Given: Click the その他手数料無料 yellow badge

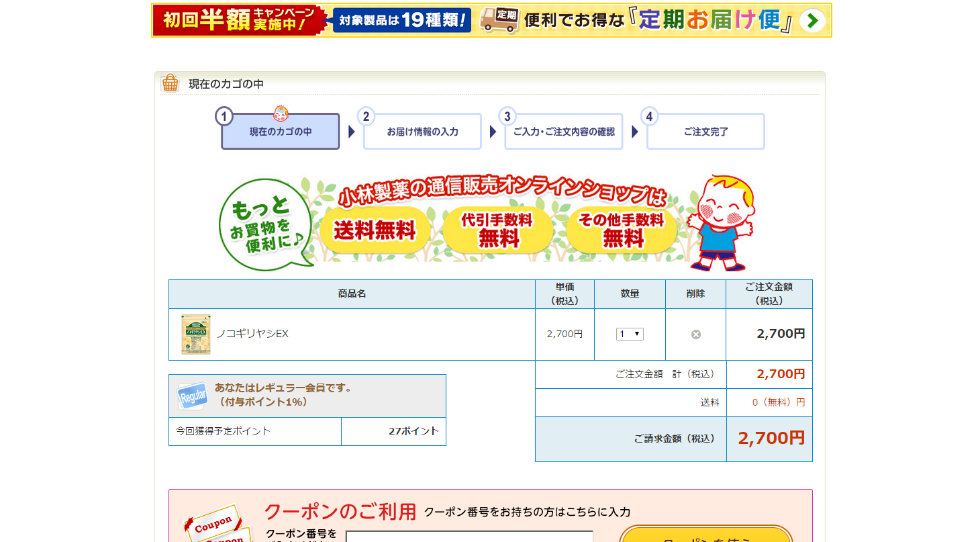Looking at the screenshot, I should (622, 230).
